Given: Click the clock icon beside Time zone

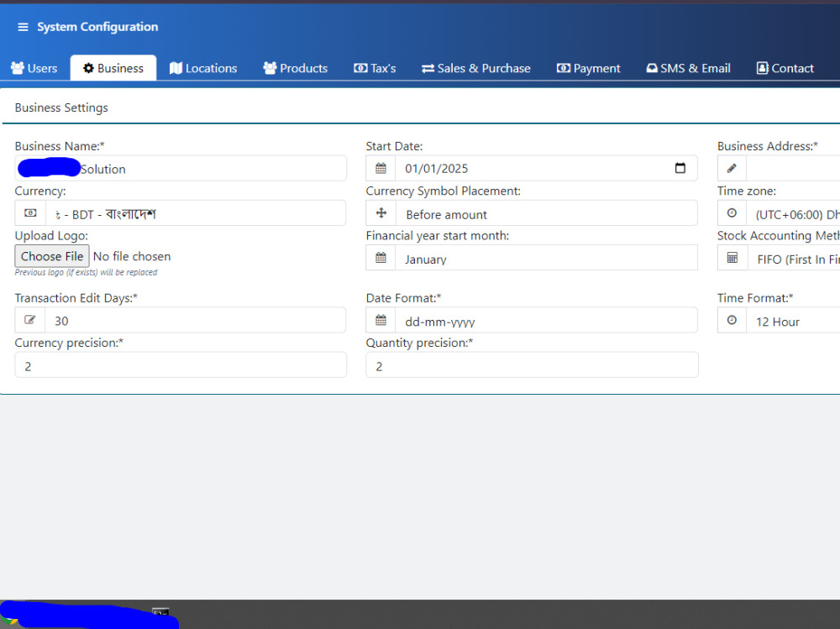Looking at the screenshot, I should [x=732, y=213].
